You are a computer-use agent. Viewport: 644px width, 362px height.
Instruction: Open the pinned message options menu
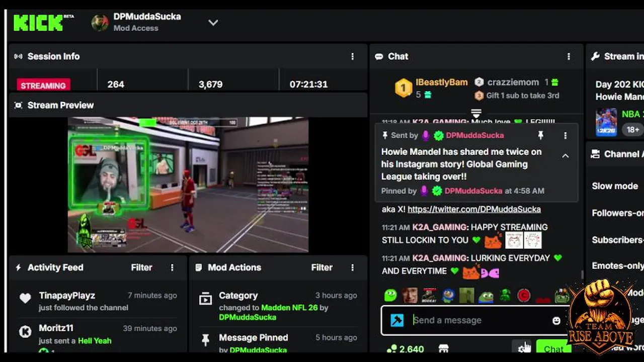565,135
